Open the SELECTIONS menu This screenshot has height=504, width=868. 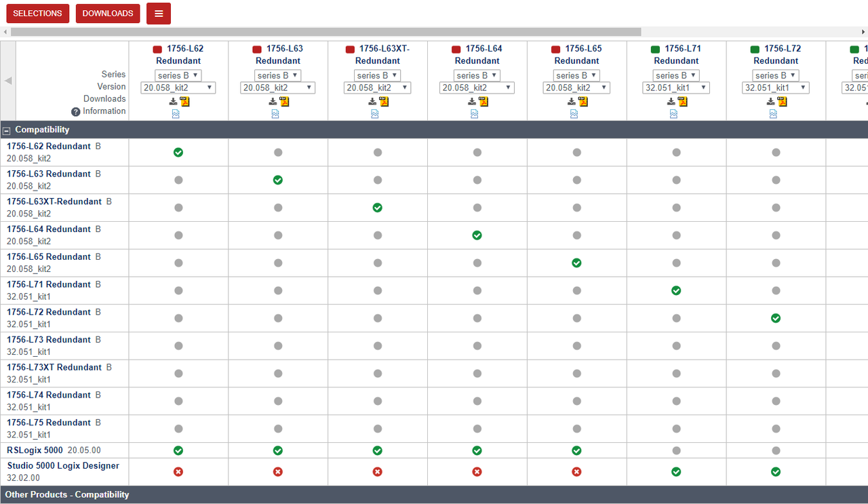tap(37, 14)
